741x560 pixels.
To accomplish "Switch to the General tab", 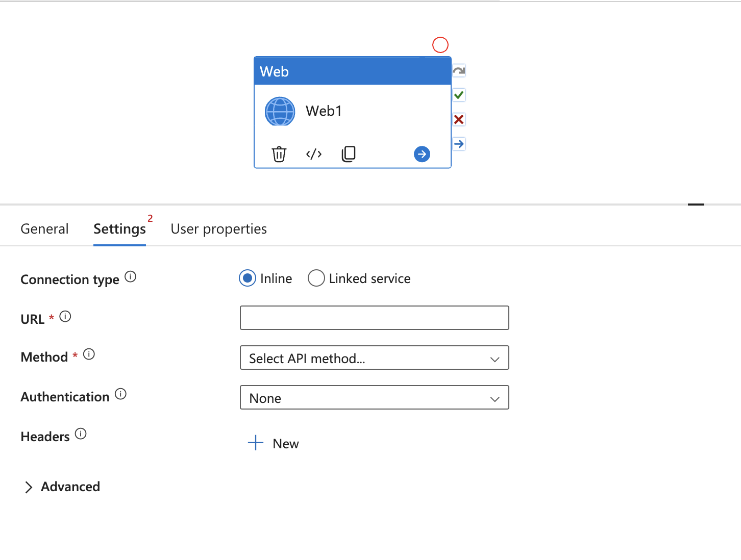I will point(44,228).
